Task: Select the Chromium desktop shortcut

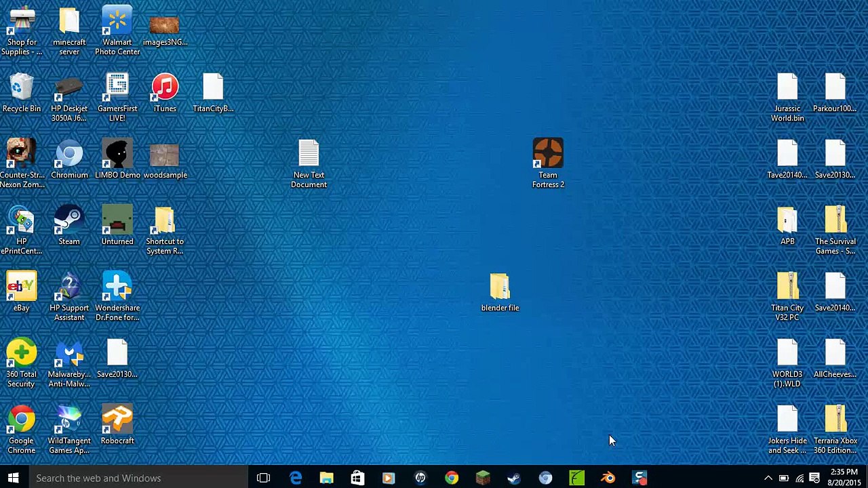Action: point(69,160)
